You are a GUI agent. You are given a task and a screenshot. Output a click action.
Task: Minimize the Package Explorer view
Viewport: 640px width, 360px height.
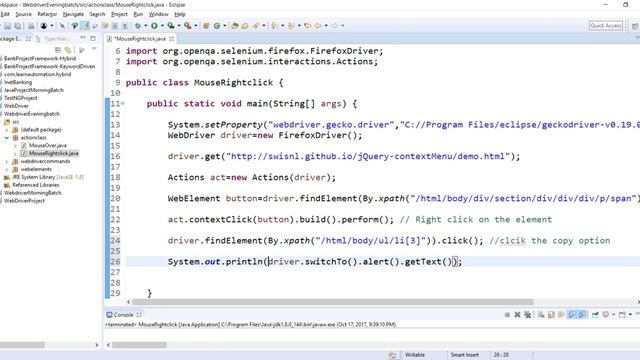point(83,38)
